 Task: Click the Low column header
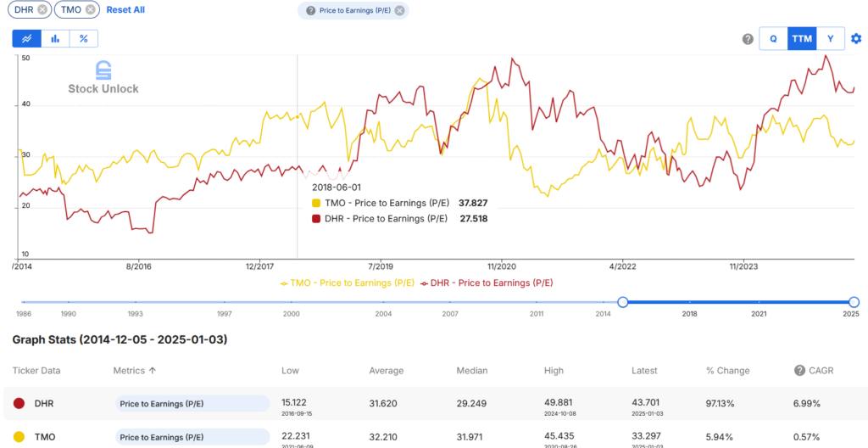pos(290,371)
